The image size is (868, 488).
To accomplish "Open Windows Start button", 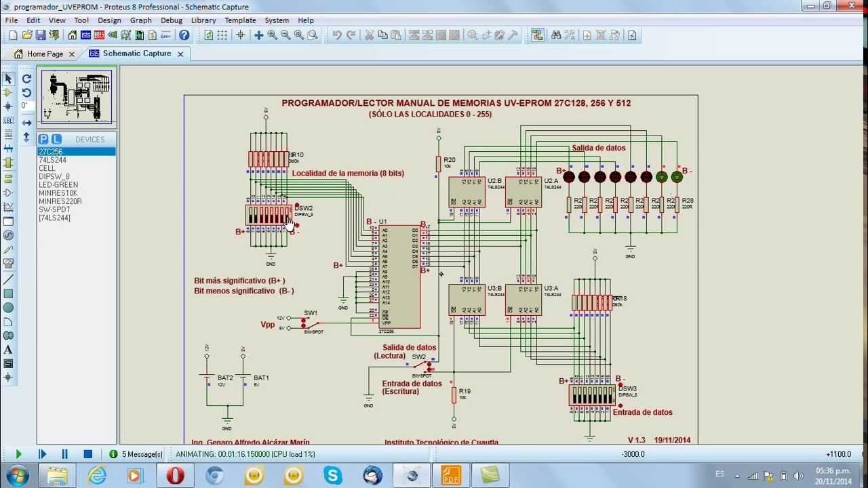I will [x=16, y=476].
